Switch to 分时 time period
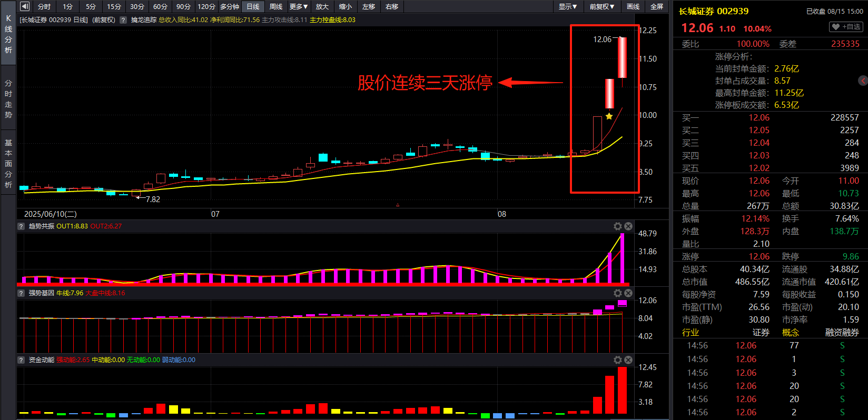The width and height of the screenshot is (868, 420). [x=44, y=6]
